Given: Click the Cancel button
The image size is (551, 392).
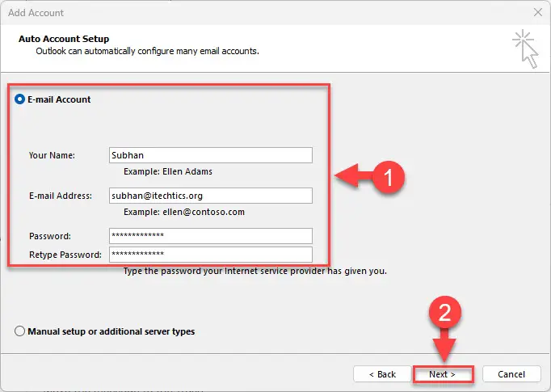Looking at the screenshot, I should [511, 374].
